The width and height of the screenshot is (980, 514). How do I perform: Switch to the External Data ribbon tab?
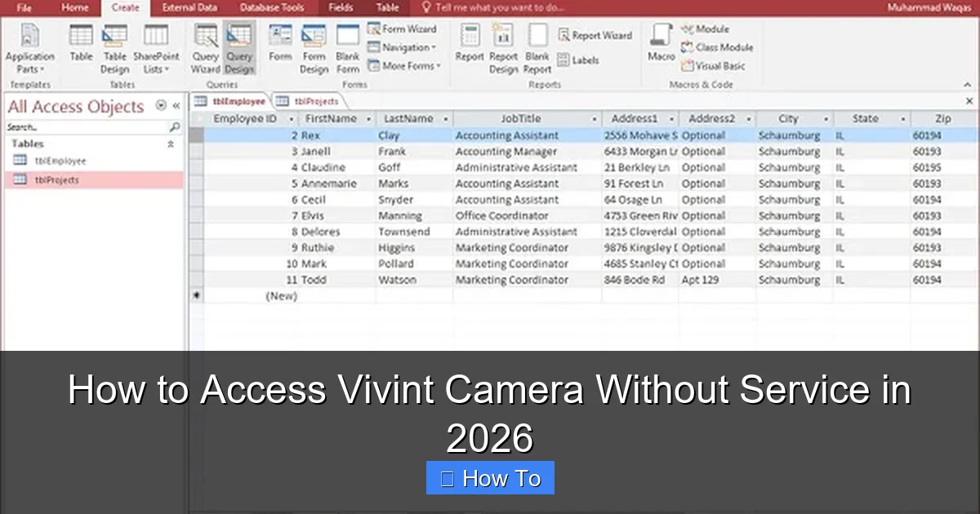(189, 7)
